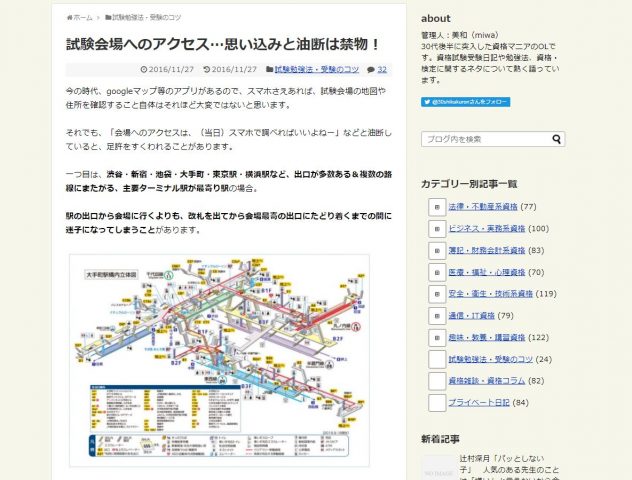Open 趣味・教養・講習資格 category link
The image size is (632, 480).
tap(487, 337)
